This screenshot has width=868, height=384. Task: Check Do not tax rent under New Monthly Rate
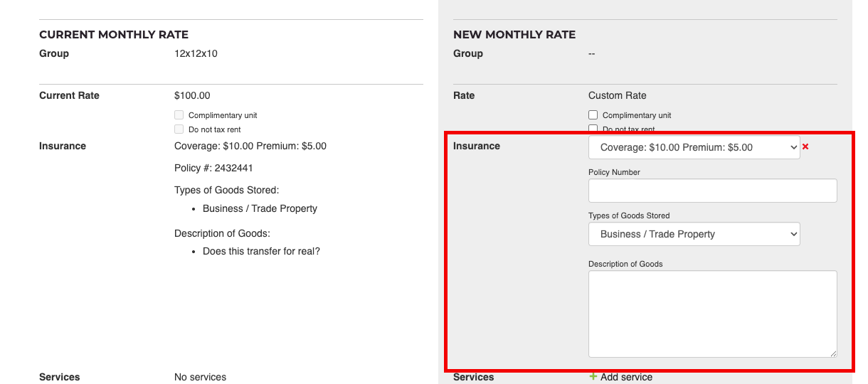tap(593, 129)
